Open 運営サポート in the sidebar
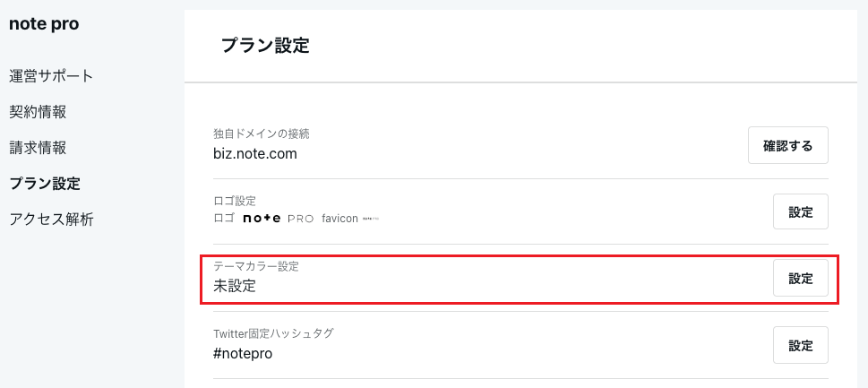 (51, 76)
